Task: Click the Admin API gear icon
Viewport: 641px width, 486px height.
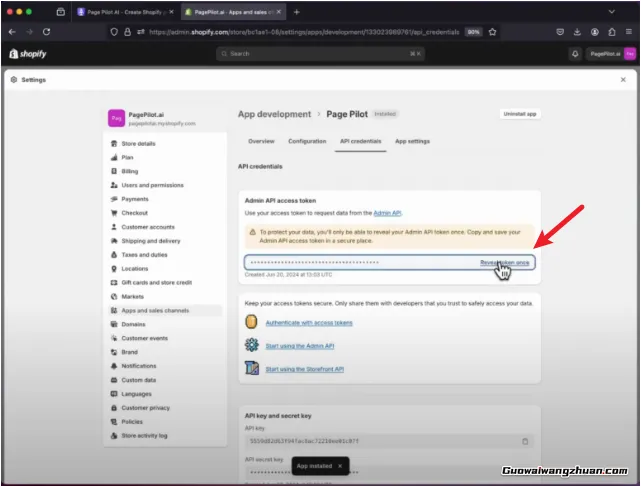Action: pos(252,345)
